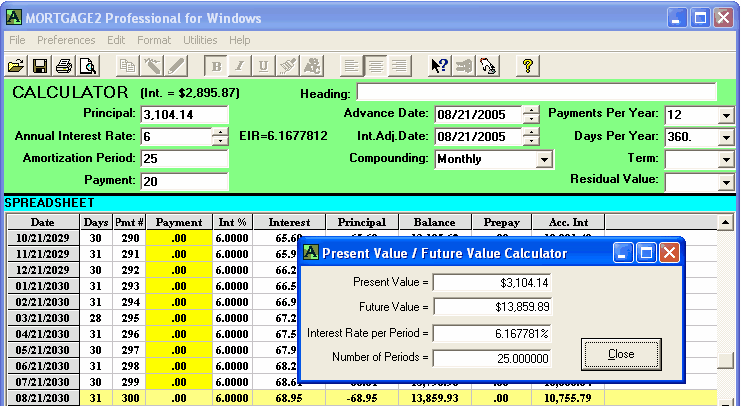Open the Utilities menu
The width and height of the screenshot is (741, 406).
(200, 40)
